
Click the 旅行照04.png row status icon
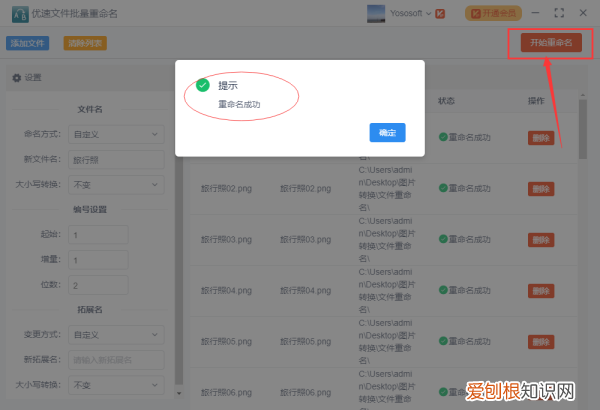click(443, 290)
